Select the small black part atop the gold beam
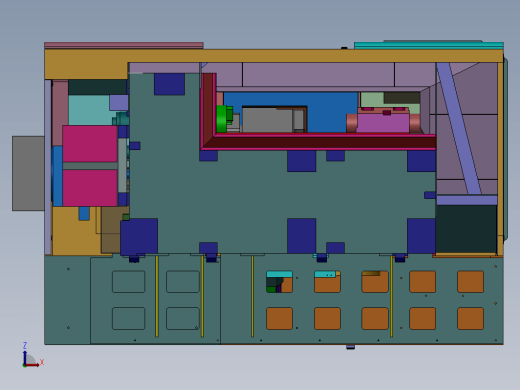Viewport: 520px width, 390px height. pos(344,48)
